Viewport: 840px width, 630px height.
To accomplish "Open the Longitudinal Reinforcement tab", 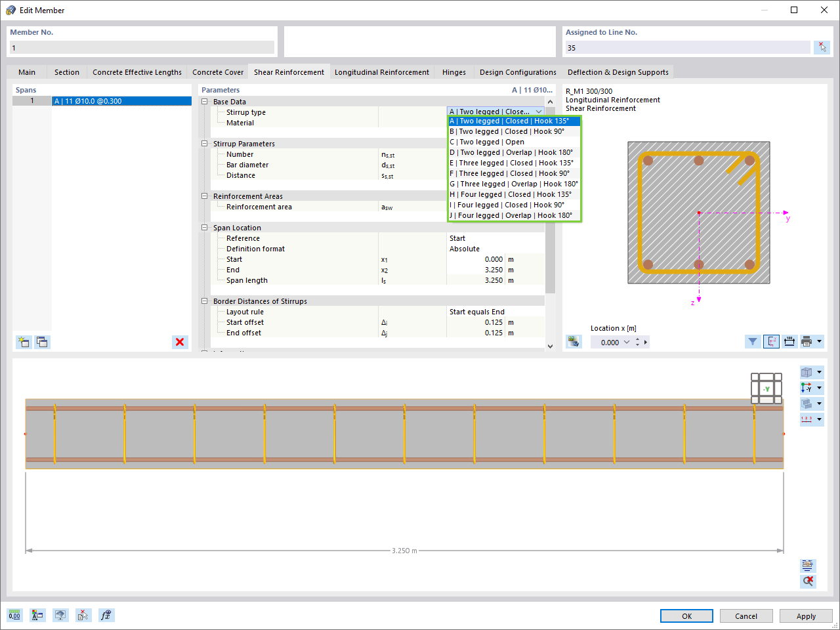I will click(x=382, y=72).
